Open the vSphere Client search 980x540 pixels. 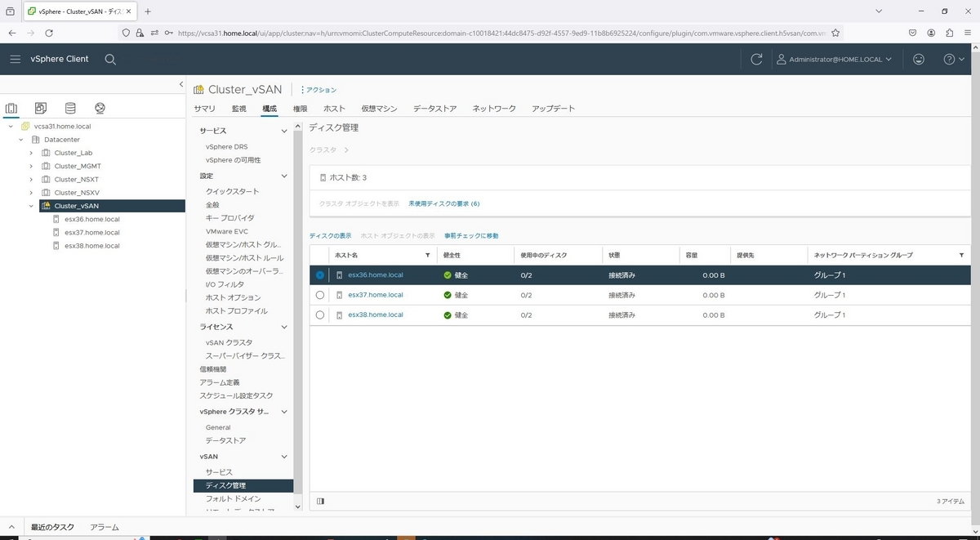[x=110, y=60]
